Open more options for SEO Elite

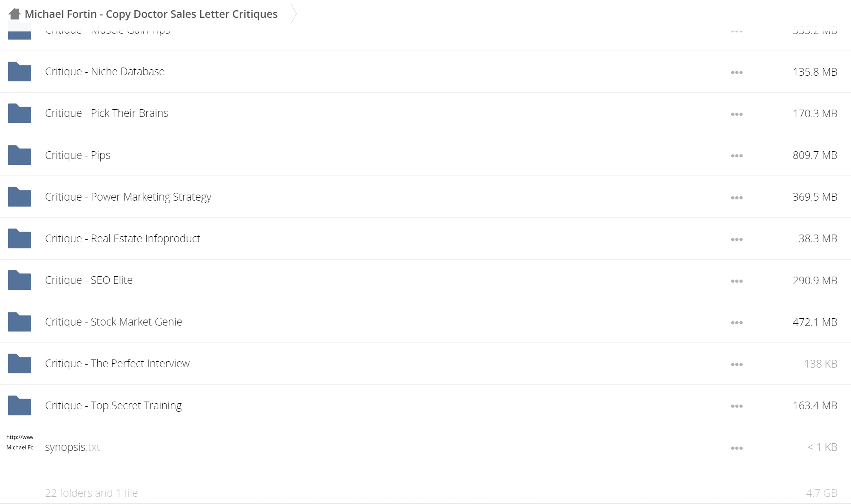(x=737, y=281)
